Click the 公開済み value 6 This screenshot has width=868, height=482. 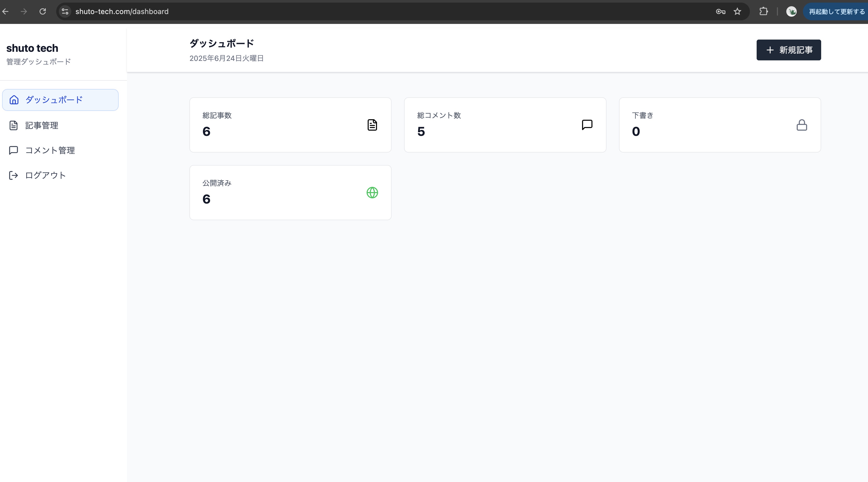(206, 199)
